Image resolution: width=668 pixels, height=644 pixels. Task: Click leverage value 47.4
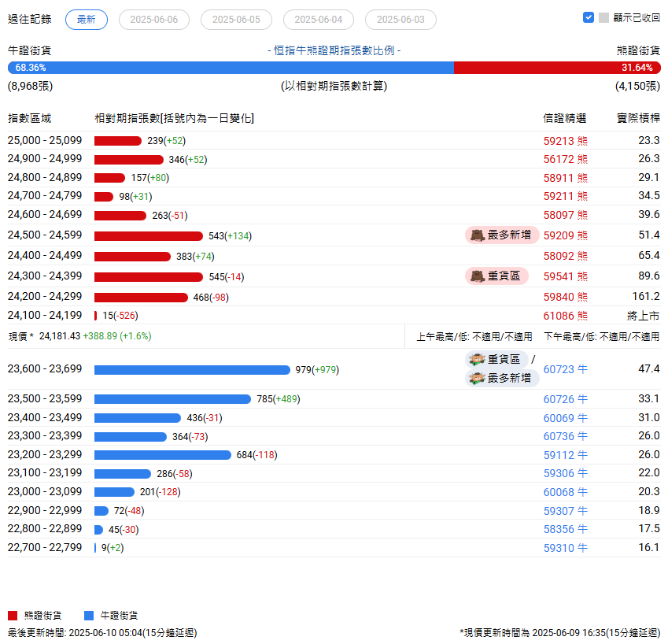click(x=649, y=369)
